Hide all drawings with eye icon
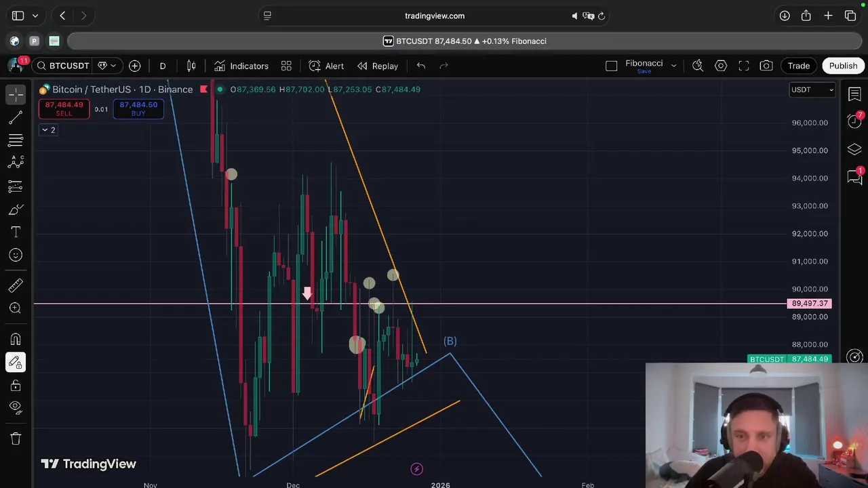868x488 pixels. pos(16,408)
